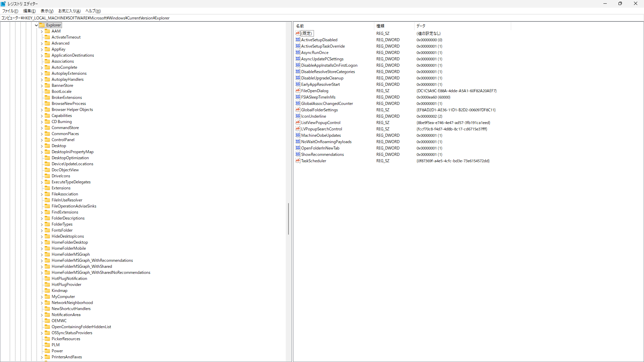Click the Registry Editor app icon in title bar

coord(3,4)
